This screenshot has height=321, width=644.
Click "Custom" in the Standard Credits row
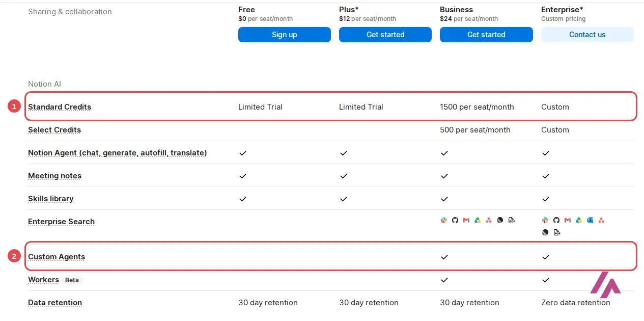pos(555,107)
